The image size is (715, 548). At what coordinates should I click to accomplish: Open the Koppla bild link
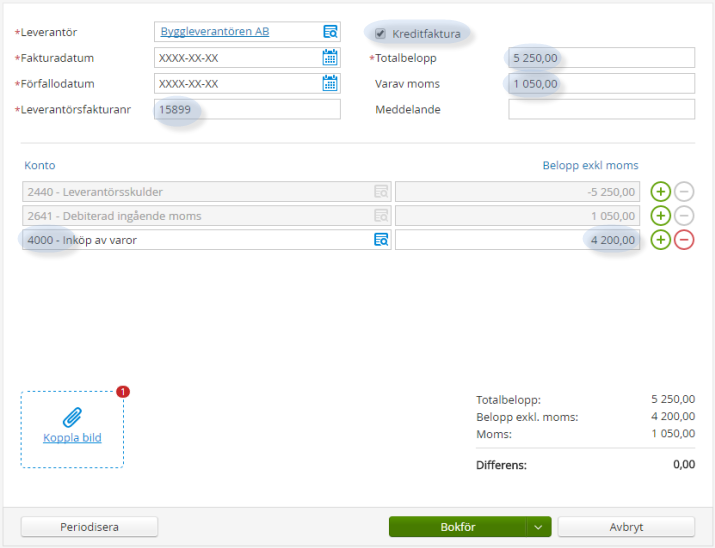click(72, 438)
